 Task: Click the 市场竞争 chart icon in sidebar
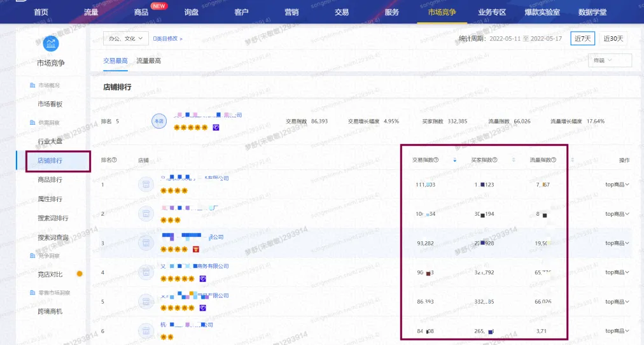coord(50,44)
